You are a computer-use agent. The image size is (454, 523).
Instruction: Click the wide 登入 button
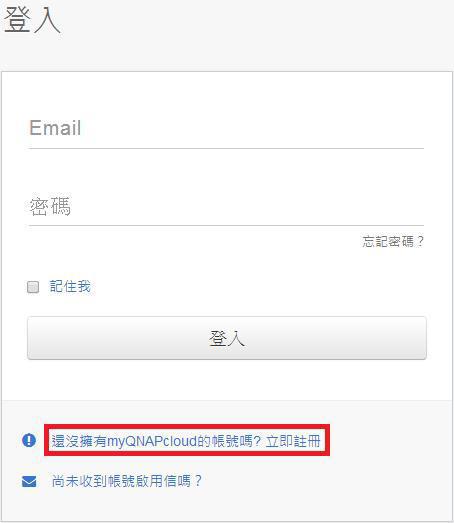click(227, 338)
